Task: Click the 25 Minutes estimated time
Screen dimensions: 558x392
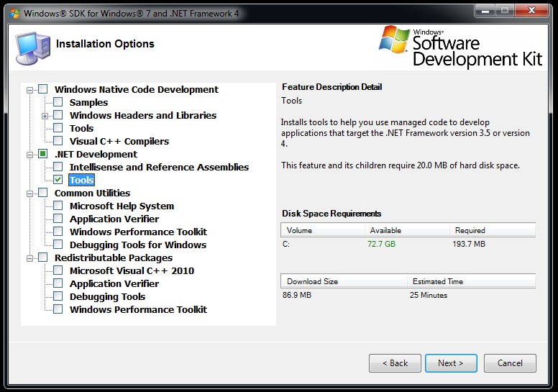Action: (x=429, y=295)
